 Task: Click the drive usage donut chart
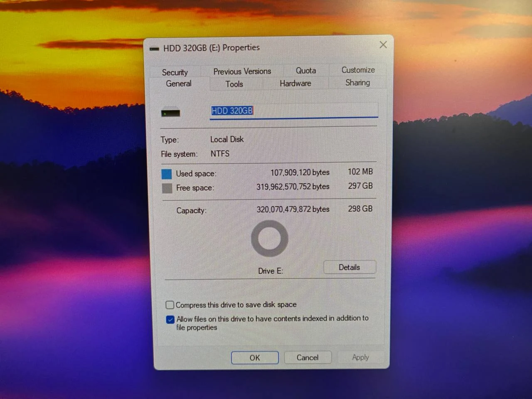click(269, 238)
